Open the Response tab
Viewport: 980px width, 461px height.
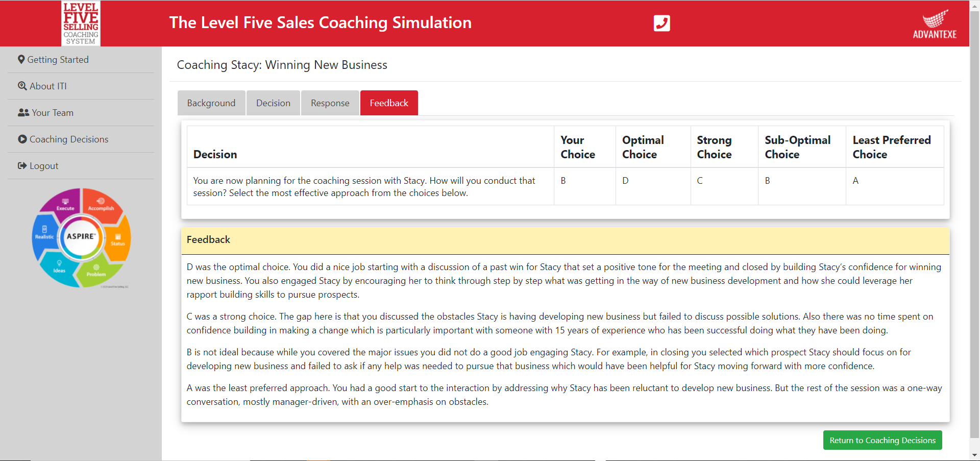coord(330,103)
